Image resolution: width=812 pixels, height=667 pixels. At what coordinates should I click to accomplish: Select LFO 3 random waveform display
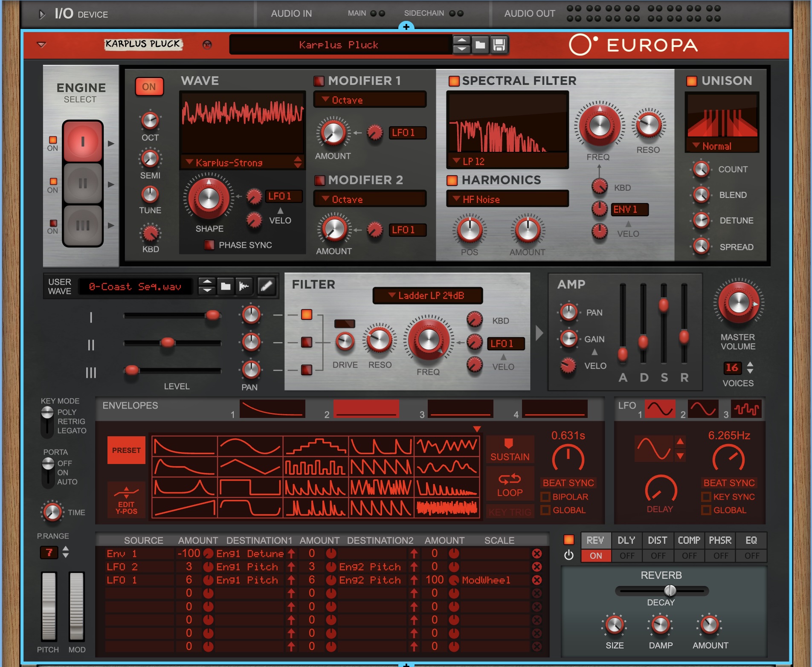pos(746,409)
